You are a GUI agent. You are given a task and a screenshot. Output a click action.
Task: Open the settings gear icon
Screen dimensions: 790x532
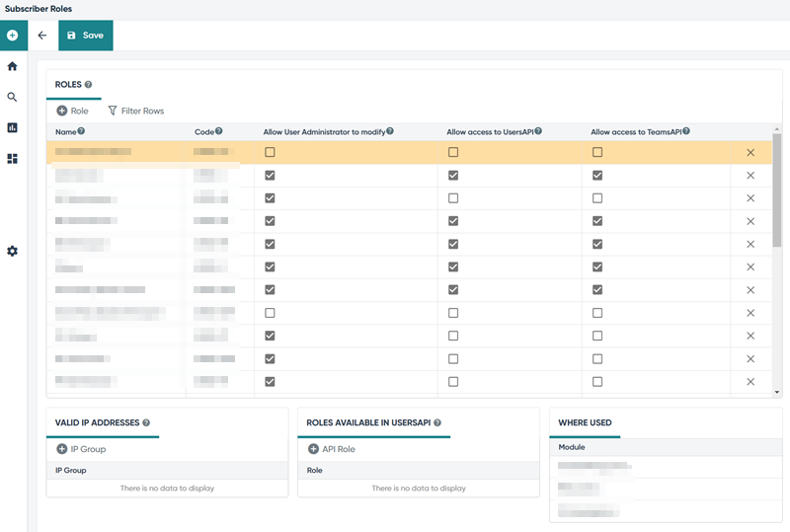pos(13,251)
